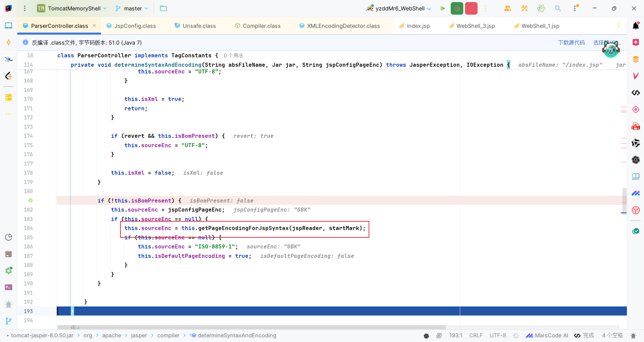Open more run actions menu
This screenshot has height=342, width=644.
pos(485,8)
